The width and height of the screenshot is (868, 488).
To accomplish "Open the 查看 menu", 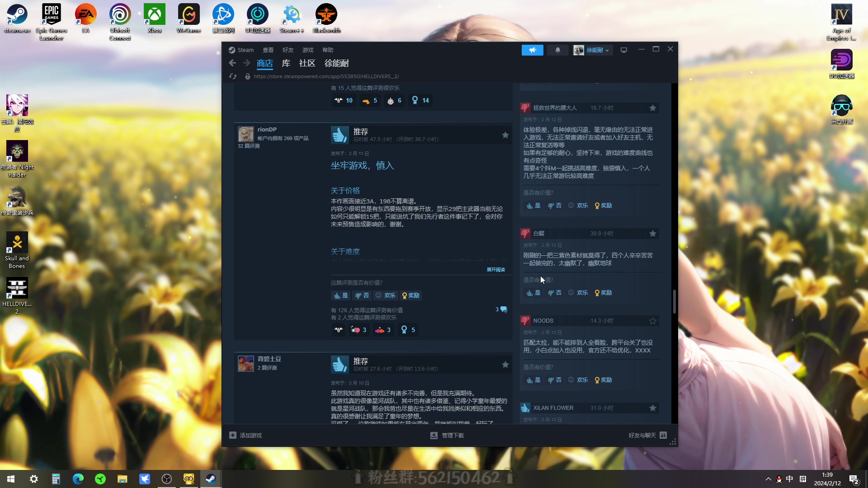I will (268, 50).
